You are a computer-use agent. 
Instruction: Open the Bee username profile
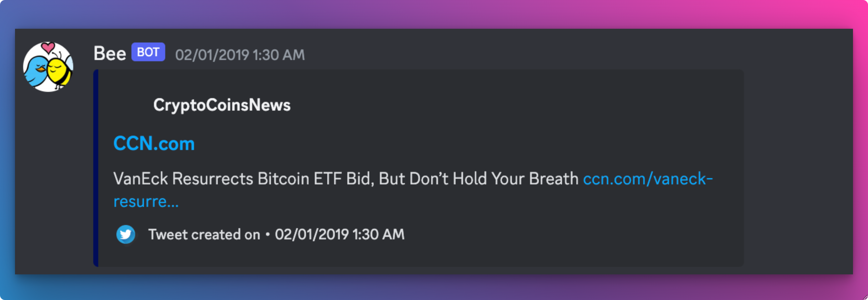pyautogui.click(x=110, y=53)
